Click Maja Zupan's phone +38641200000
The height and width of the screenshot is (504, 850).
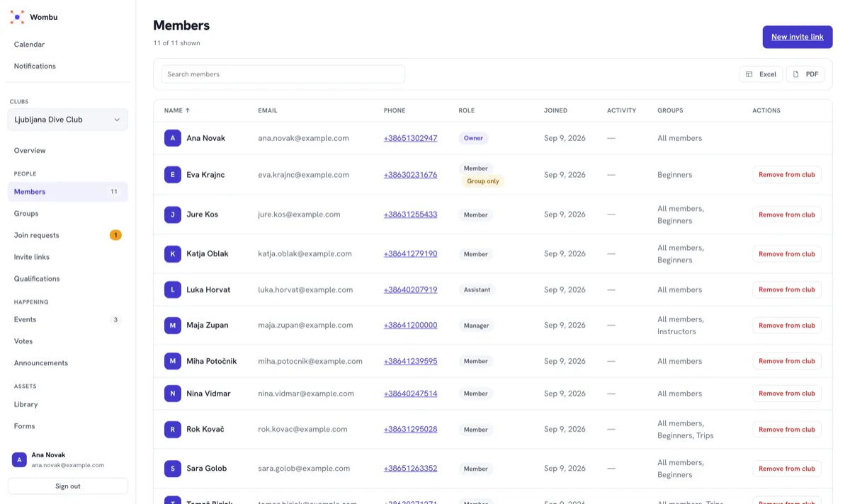(x=410, y=326)
